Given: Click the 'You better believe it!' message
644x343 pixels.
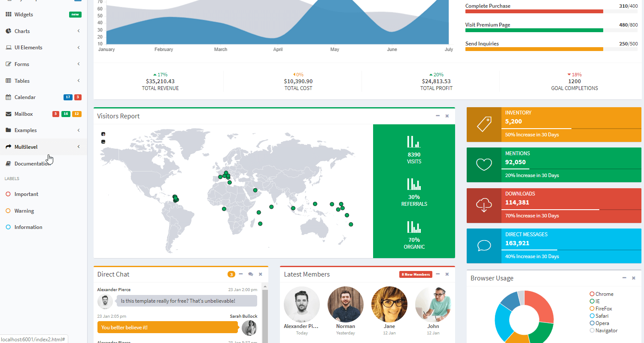Looking at the screenshot, I should [167, 328].
